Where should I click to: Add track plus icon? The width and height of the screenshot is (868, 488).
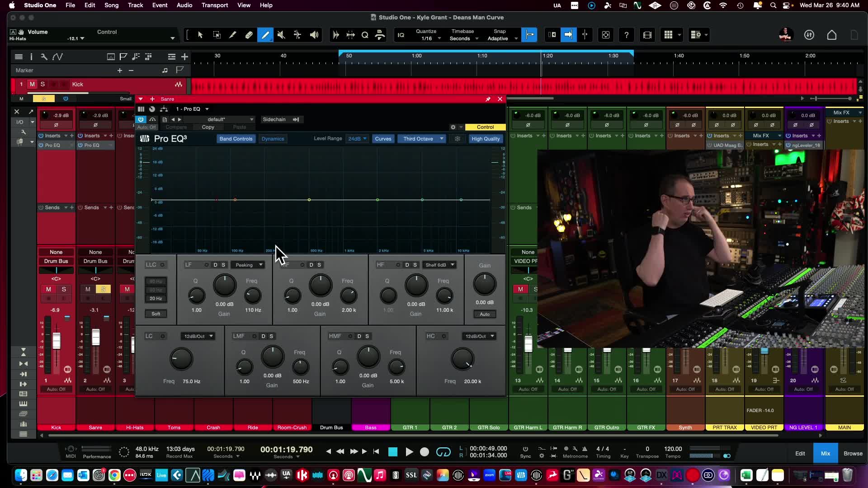click(x=184, y=56)
